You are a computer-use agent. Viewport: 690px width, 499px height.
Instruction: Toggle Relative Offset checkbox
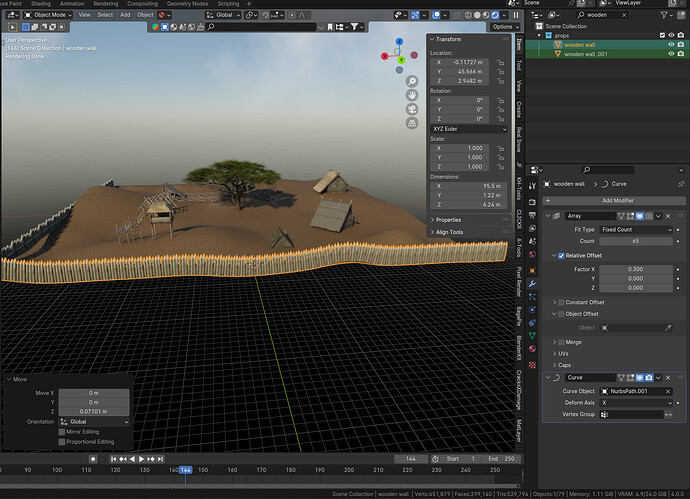[x=561, y=256]
